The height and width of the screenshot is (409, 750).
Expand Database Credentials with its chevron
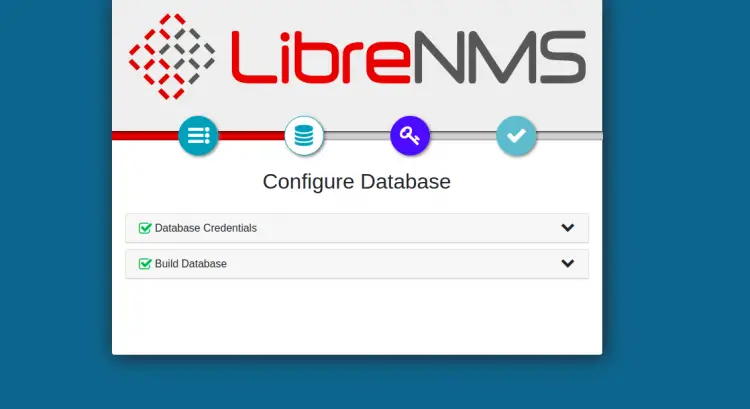(567, 228)
